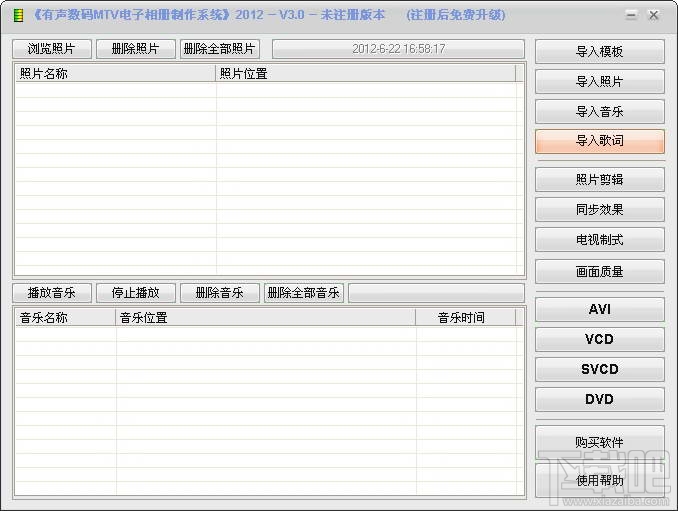Click the music progress bar beside 删除全部音乐
678x511 pixels.
pyautogui.click(x=436, y=293)
